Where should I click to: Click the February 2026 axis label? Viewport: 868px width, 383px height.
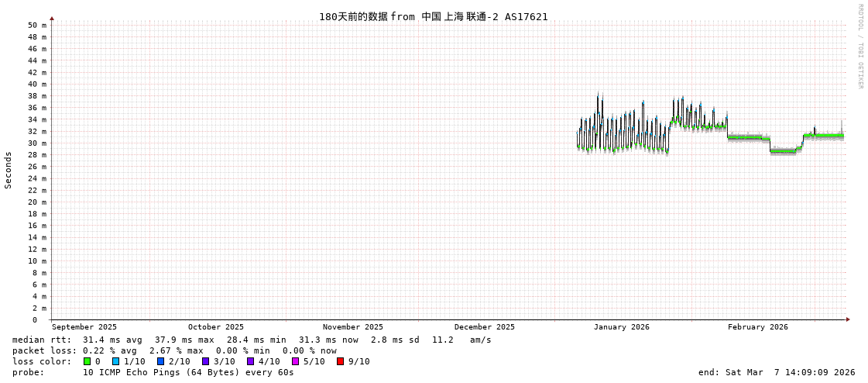(757, 327)
